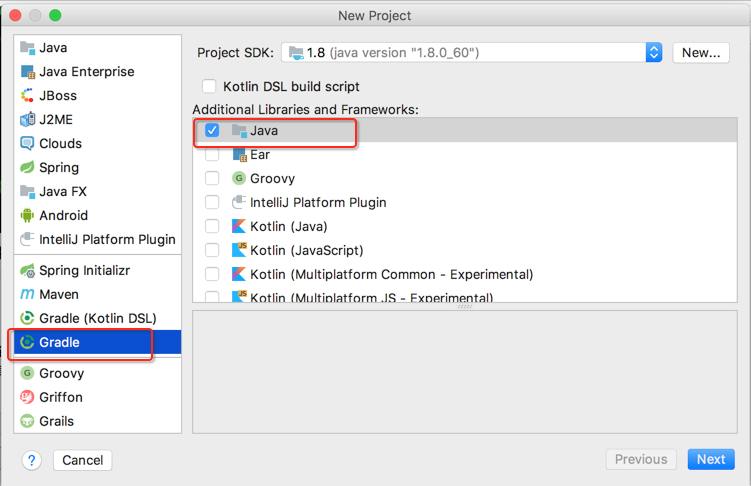Select the Grails project type label
751x486 pixels.
coord(57,421)
